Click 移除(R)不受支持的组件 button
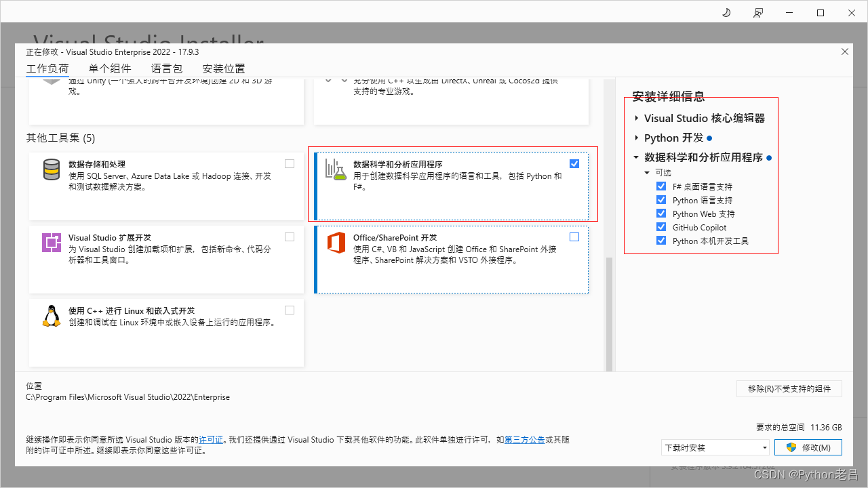 [789, 388]
